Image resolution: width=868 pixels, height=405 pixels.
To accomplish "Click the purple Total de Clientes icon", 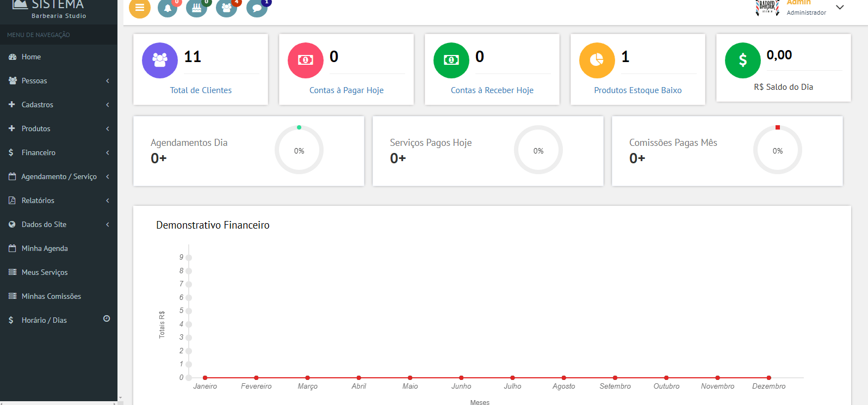I will pyautogui.click(x=160, y=60).
